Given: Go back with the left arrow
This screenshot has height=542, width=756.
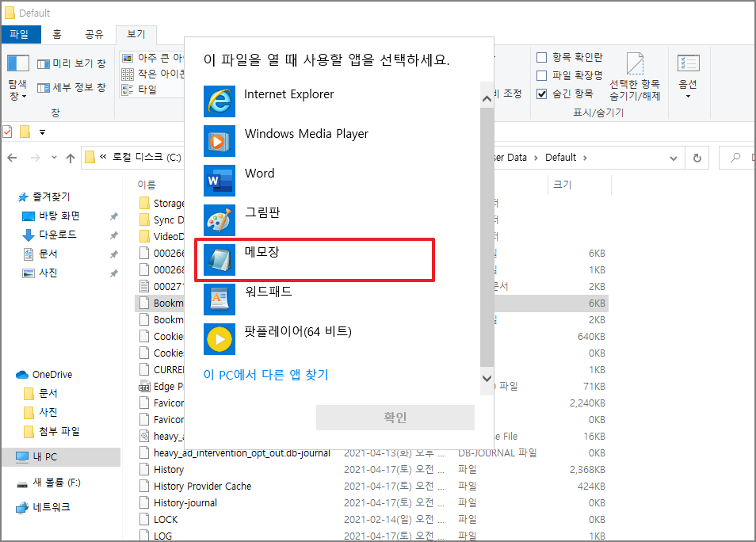Looking at the screenshot, I should [x=12, y=158].
